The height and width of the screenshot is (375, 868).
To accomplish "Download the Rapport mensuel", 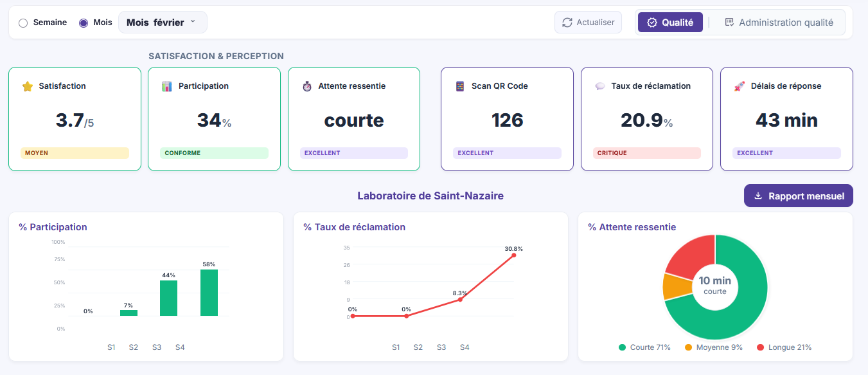I will (x=798, y=196).
